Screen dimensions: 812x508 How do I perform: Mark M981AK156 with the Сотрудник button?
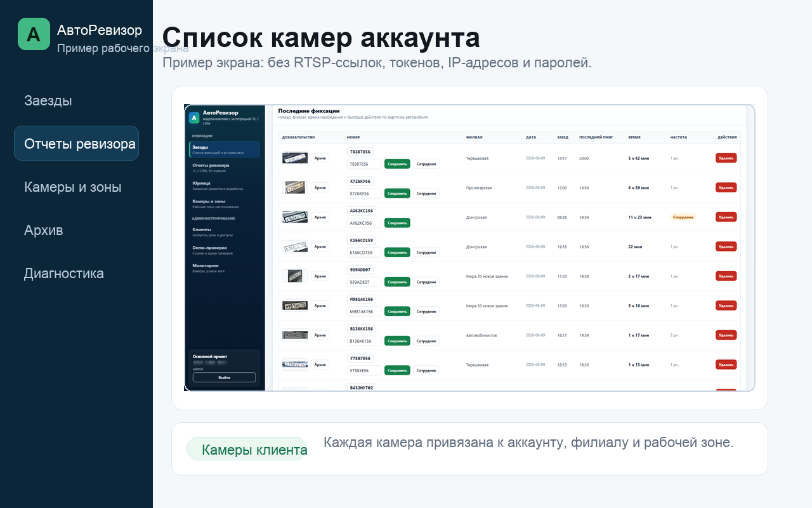click(426, 312)
